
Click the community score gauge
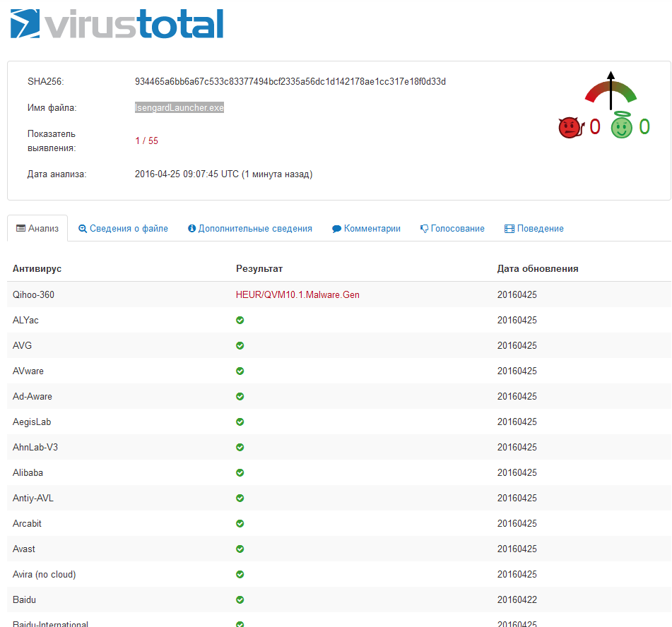[611, 90]
